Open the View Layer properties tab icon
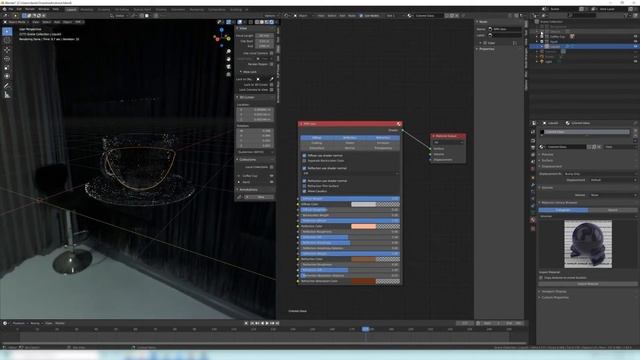The width and height of the screenshot is (640, 360). pos(533,155)
